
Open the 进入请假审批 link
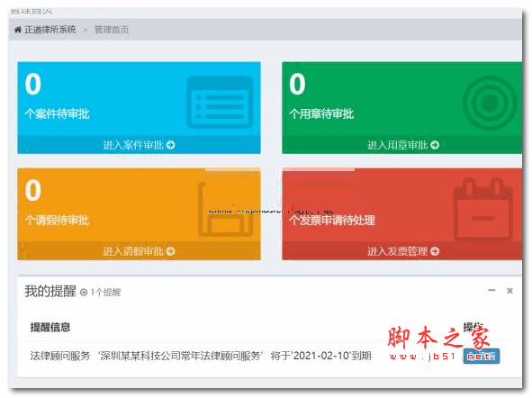133,251
